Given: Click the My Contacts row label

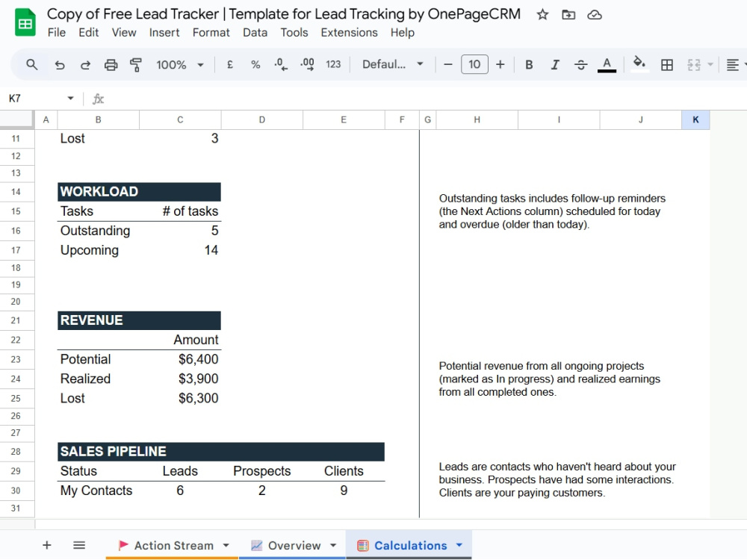Looking at the screenshot, I should pos(96,491).
